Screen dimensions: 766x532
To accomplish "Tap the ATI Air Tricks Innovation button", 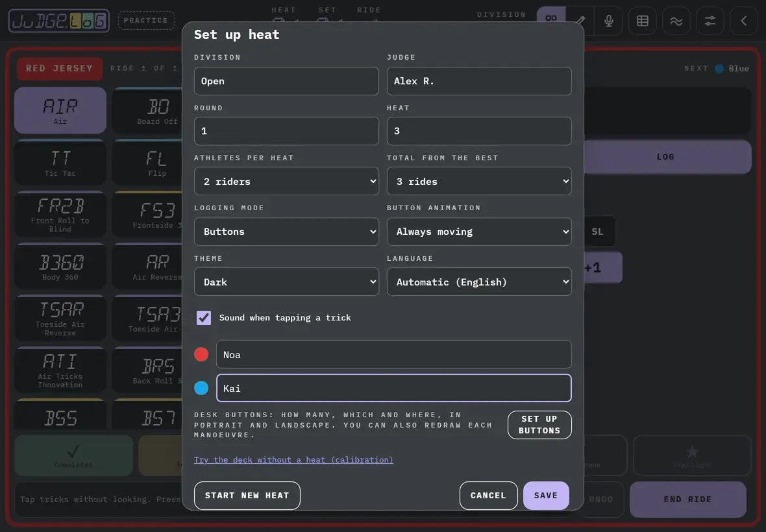I will tap(60, 370).
